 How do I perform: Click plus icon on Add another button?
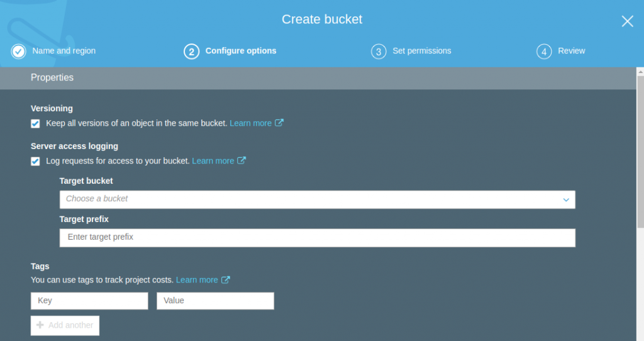point(40,325)
